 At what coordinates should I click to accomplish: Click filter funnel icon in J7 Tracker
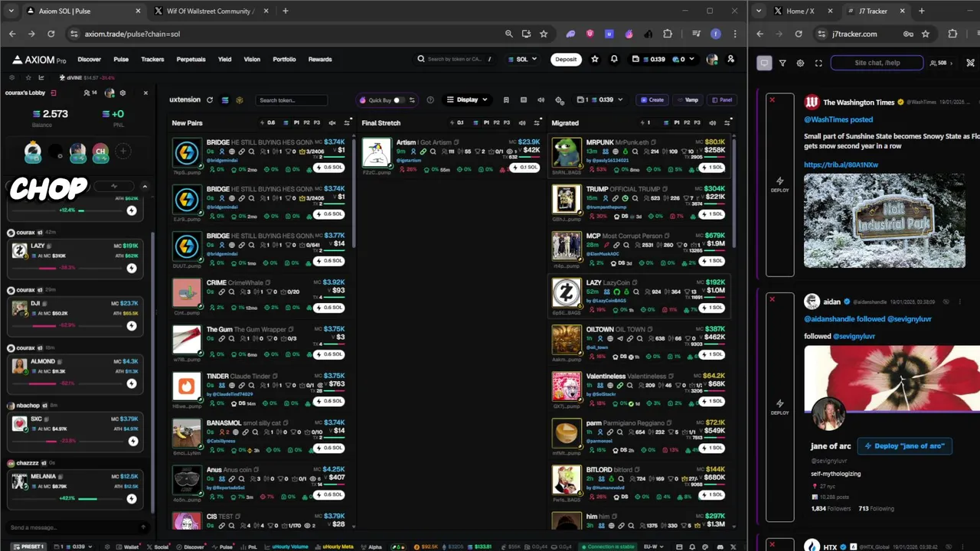782,63
